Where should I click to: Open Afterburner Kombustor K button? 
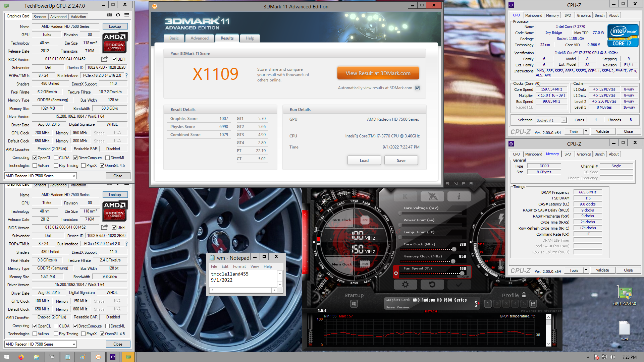click(x=405, y=196)
